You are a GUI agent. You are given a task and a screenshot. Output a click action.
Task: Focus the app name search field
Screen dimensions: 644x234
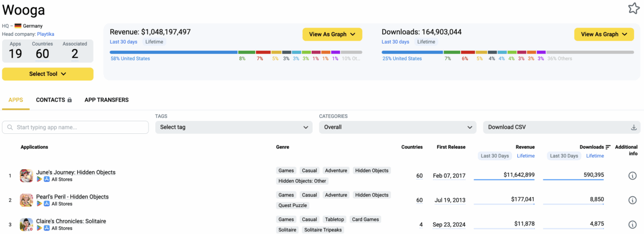tap(75, 127)
